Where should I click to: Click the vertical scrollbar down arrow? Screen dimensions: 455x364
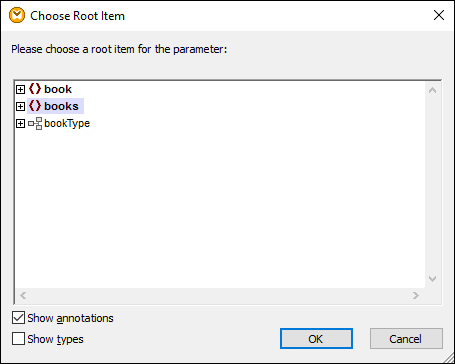click(x=432, y=279)
